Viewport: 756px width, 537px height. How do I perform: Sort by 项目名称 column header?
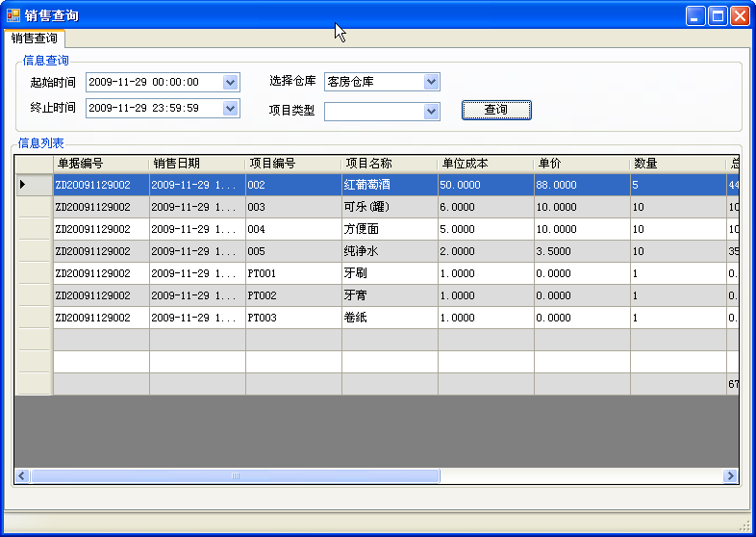coord(390,164)
